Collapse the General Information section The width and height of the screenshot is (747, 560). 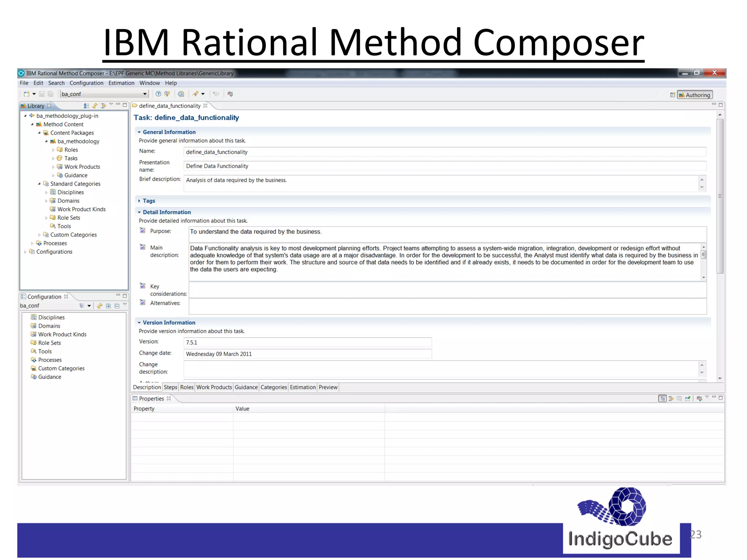[x=139, y=132]
